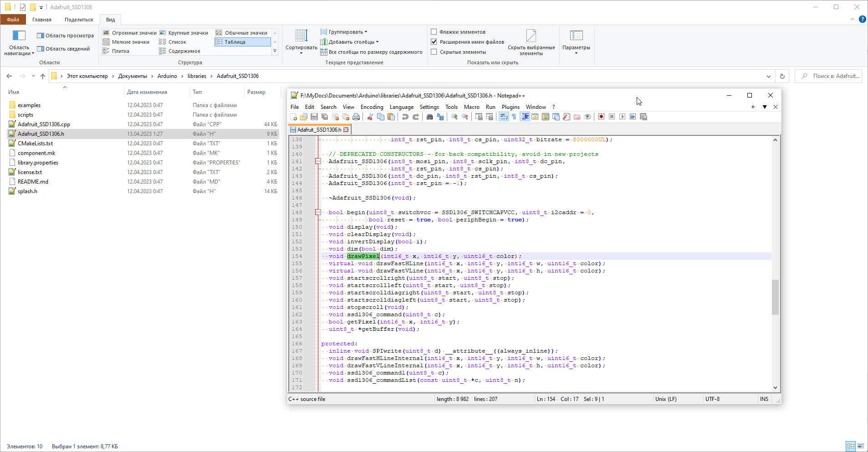Zoom in with the magnifier plus icon
868x452 pixels.
coord(454,117)
